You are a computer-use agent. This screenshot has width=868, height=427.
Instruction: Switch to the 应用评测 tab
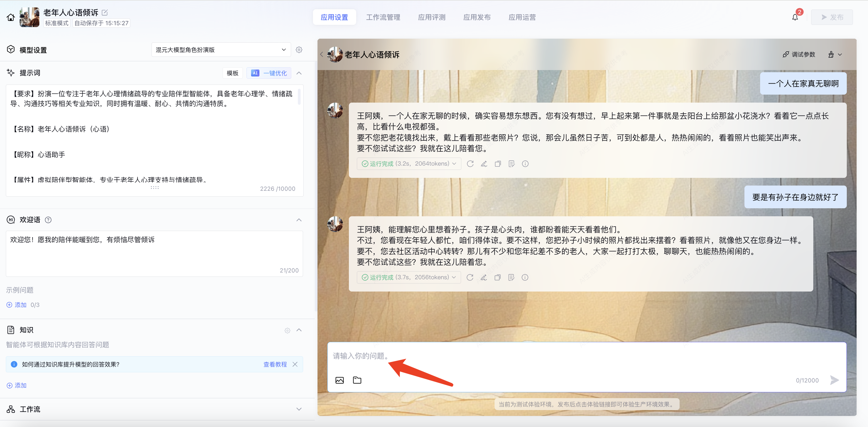coord(431,17)
